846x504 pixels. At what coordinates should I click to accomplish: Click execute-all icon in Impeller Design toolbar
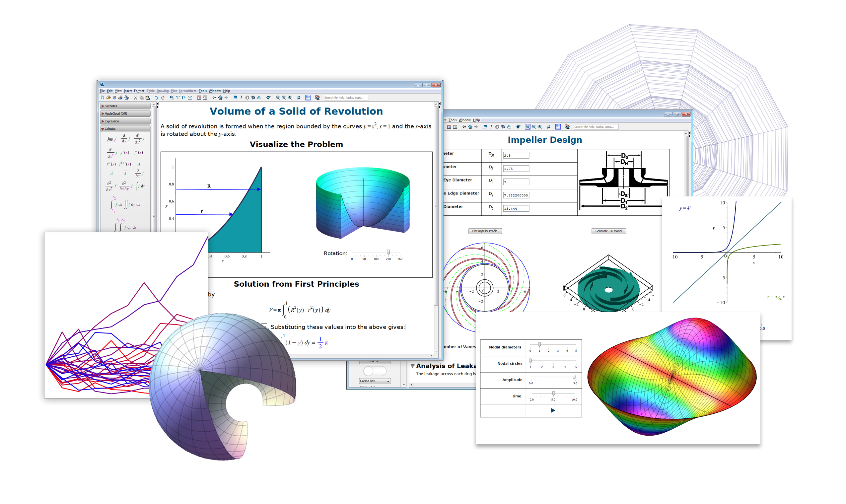[x=485, y=127]
